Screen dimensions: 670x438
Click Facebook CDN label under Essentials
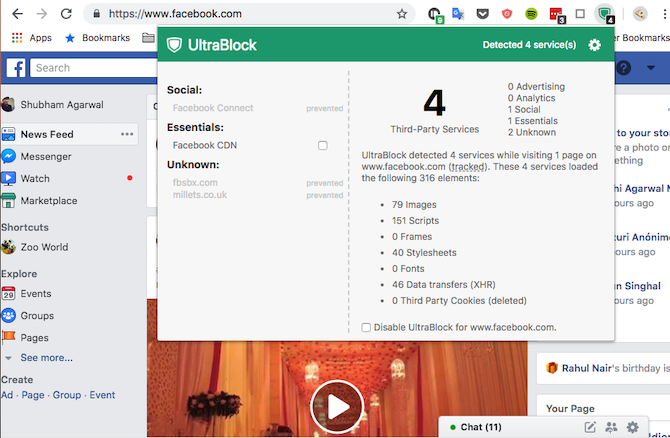205,145
